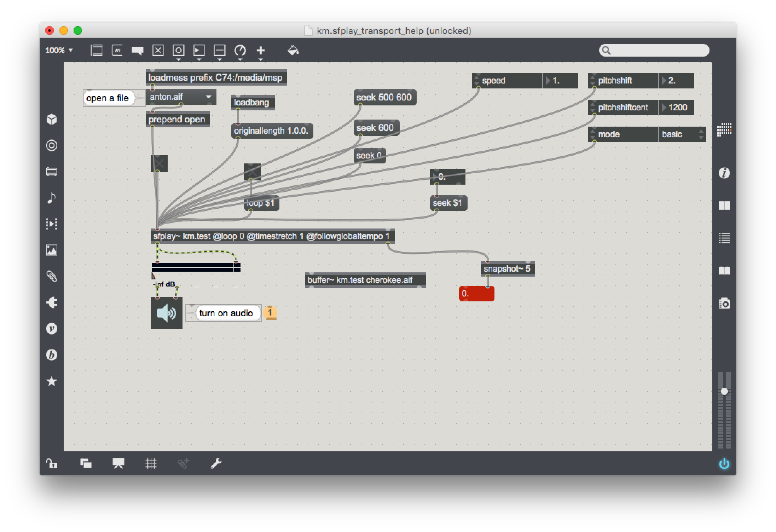Screen dimensions: 776x532
Task: Toggle the blue audio power button
Action: pyautogui.click(x=724, y=463)
